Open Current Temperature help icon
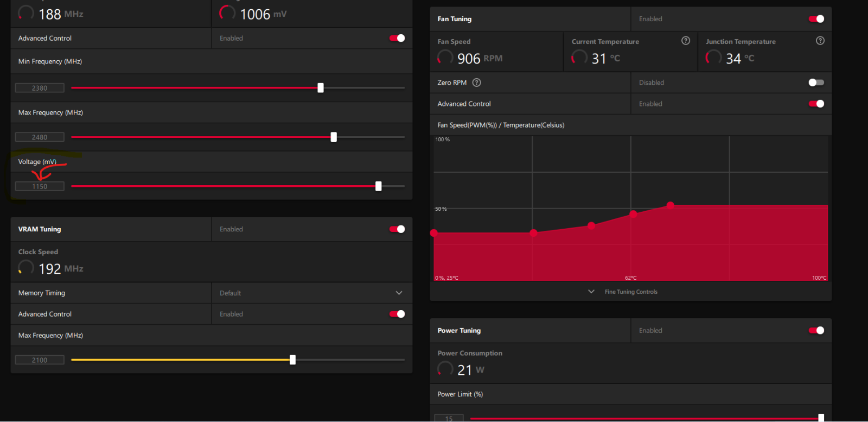Image resolution: width=868 pixels, height=422 pixels. point(686,41)
